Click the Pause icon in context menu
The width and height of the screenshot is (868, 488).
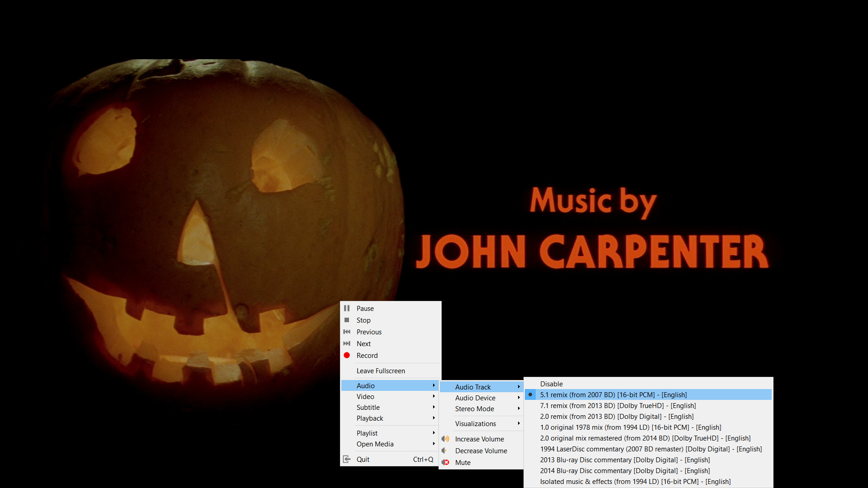[x=347, y=308]
